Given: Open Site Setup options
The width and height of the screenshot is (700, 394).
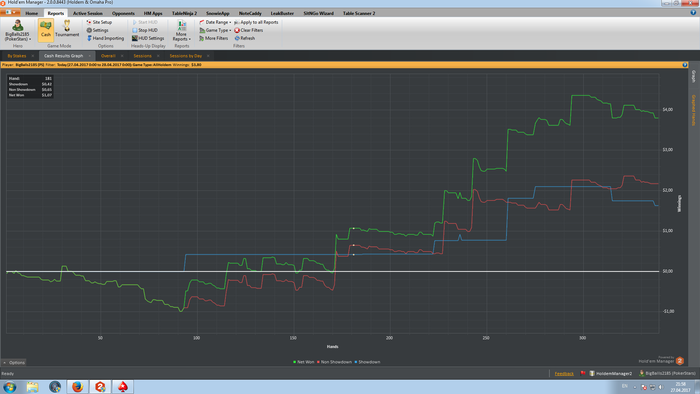Looking at the screenshot, I should pyautogui.click(x=99, y=22).
